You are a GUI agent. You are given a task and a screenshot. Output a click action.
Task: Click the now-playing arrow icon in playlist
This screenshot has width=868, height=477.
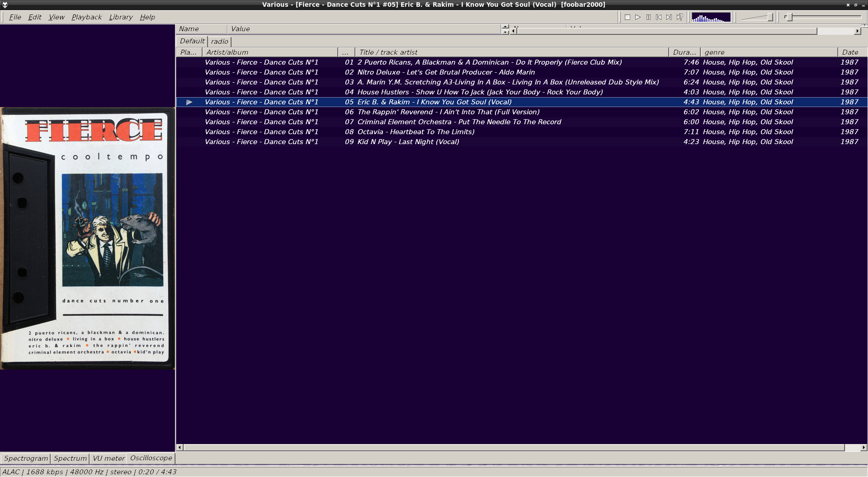coord(189,102)
